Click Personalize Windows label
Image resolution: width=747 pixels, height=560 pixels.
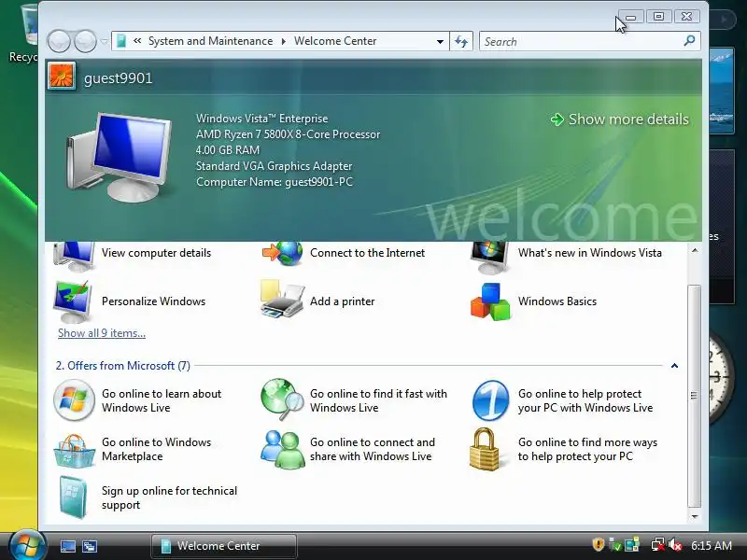pos(153,301)
